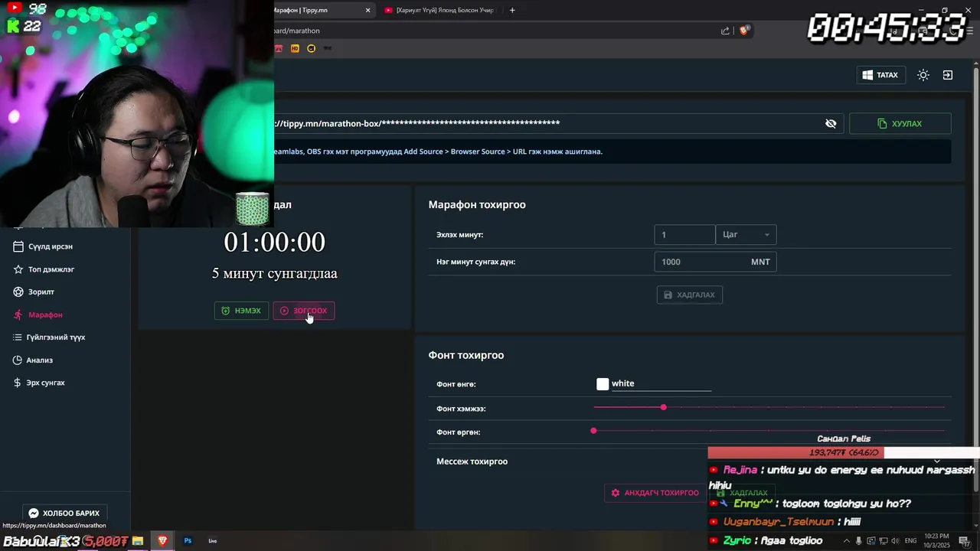Expand the hidden system tray icons chevron
980x551 pixels.
coord(846,541)
